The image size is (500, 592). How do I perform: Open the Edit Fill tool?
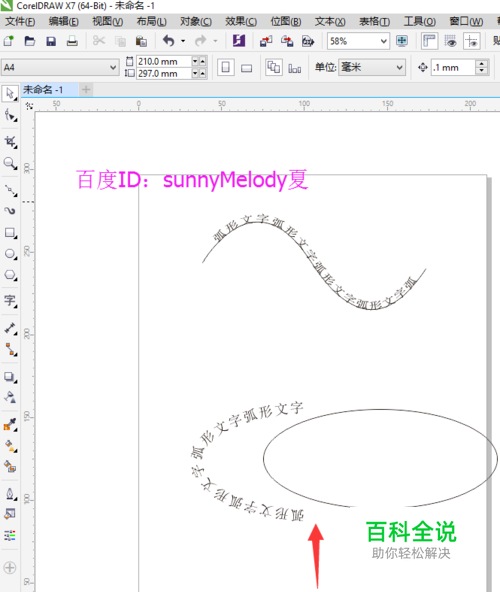pos(10,514)
